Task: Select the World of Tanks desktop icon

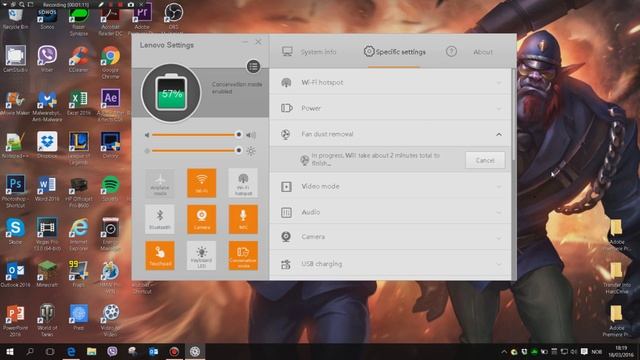Action: click(x=47, y=320)
